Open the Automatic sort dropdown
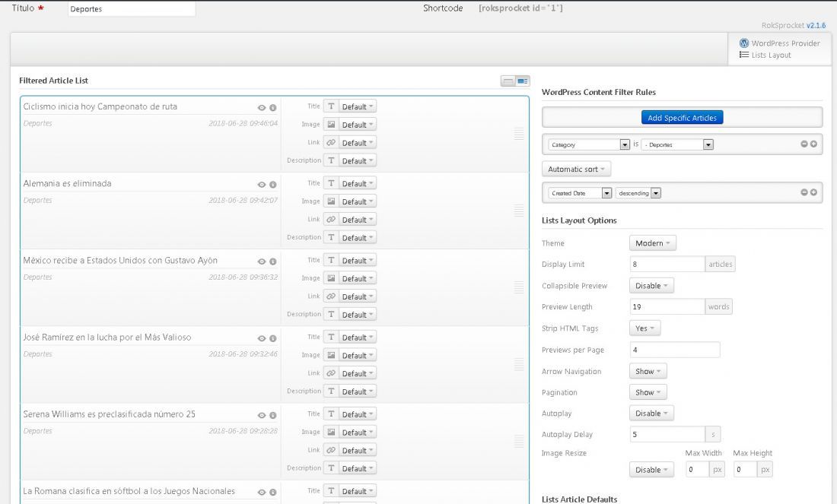This screenshot has height=504, width=837. pos(576,169)
